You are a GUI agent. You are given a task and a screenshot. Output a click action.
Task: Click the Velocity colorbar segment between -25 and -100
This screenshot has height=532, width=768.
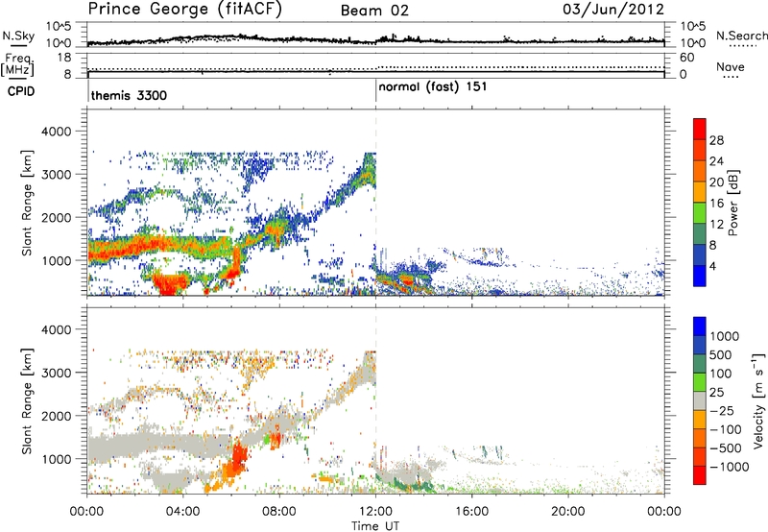tap(700, 420)
